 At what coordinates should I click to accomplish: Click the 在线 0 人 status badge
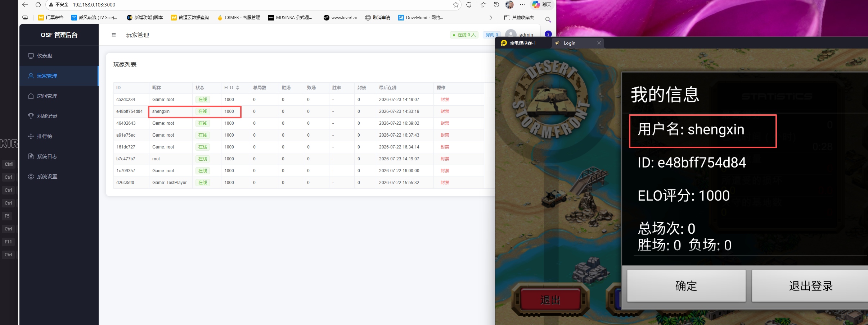click(x=464, y=35)
